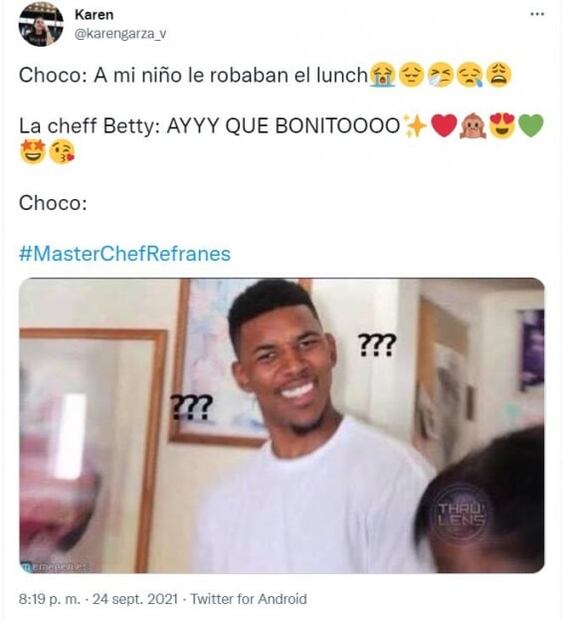Click the loudly crying face emoji
This screenshot has height=620, width=564.
[382, 75]
